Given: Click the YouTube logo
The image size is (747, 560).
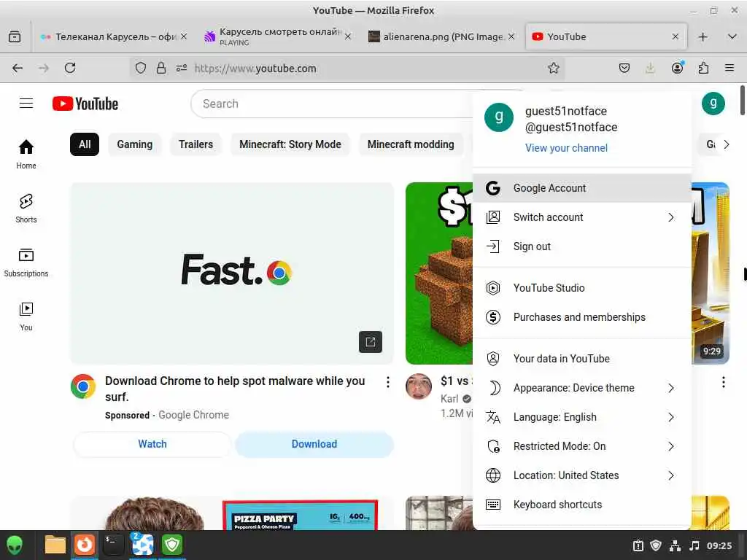Looking at the screenshot, I should pyautogui.click(x=85, y=104).
